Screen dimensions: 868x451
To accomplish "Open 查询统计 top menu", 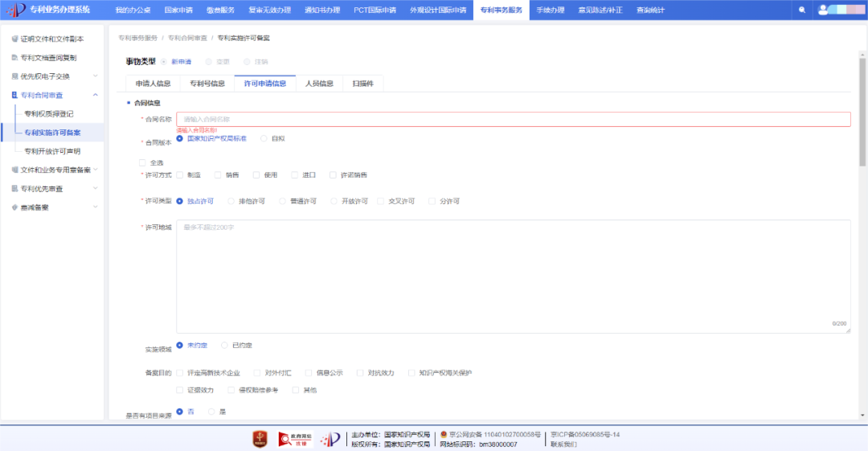I will click(650, 10).
